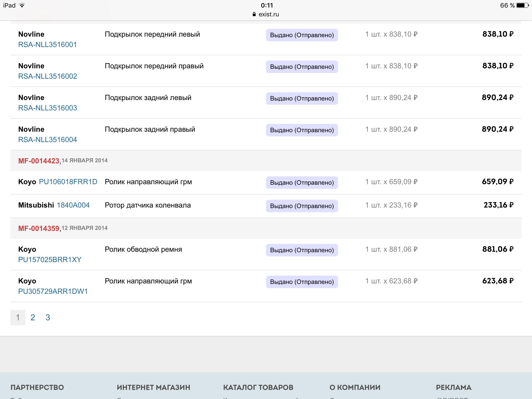The width and height of the screenshot is (532, 399).
Task: Tap the Wi-Fi status icon
Action: pos(22,5)
